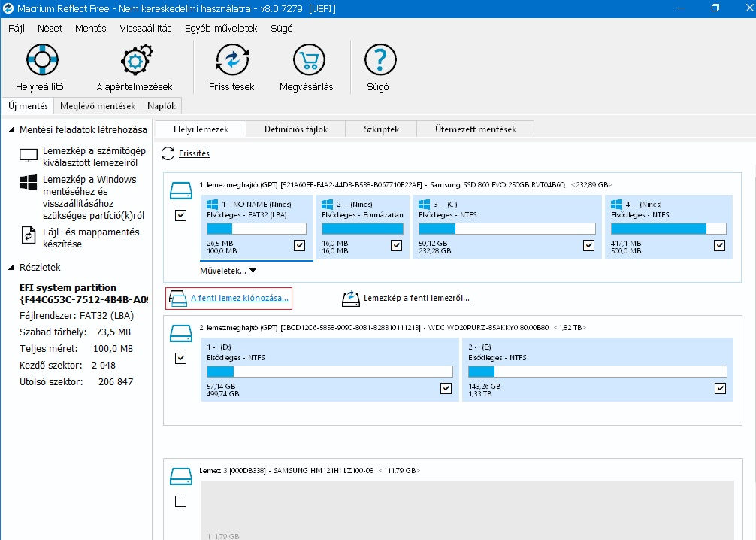
Task: Check the Lemez 3 disk checkbox
Action: click(x=180, y=502)
